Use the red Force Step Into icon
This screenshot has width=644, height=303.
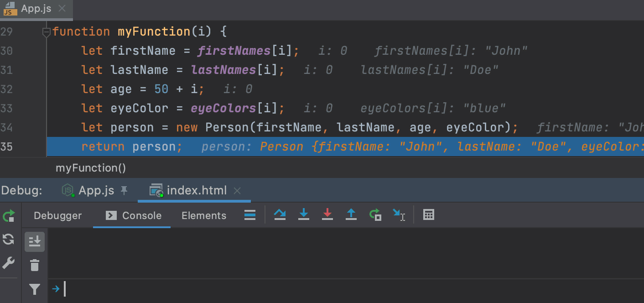pyautogui.click(x=327, y=214)
